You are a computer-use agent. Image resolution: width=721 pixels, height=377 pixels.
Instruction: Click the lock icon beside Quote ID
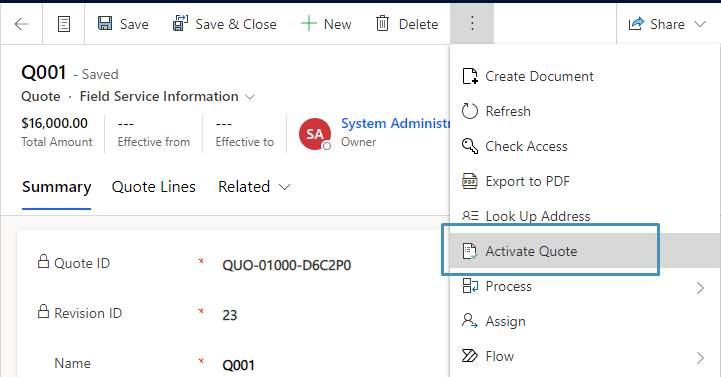43,261
